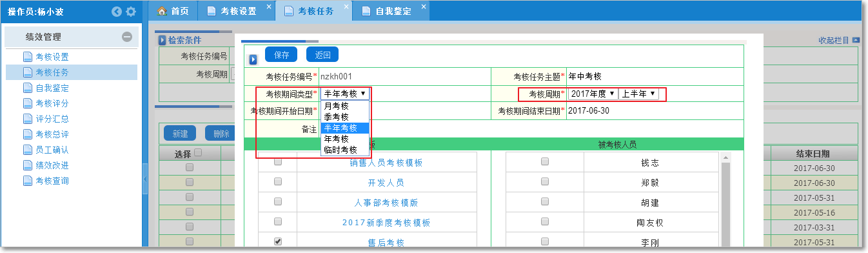Check the 2017新季度考核模板 checkbox

[278, 222]
